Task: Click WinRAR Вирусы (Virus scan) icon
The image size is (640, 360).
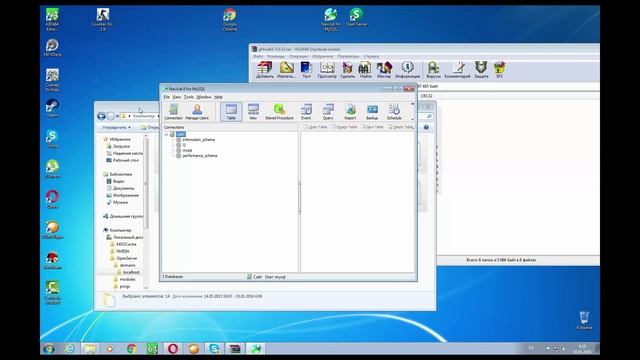Action: (433, 70)
